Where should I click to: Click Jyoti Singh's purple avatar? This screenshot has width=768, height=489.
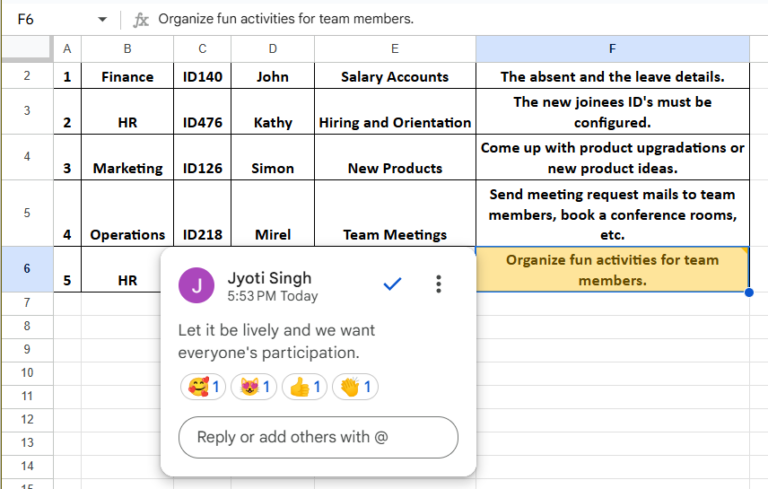point(196,285)
